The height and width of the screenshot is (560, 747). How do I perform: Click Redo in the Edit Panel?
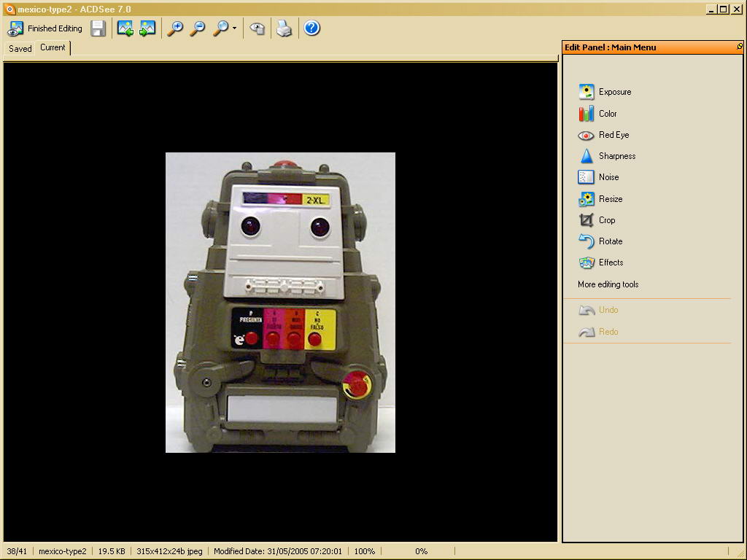598,332
